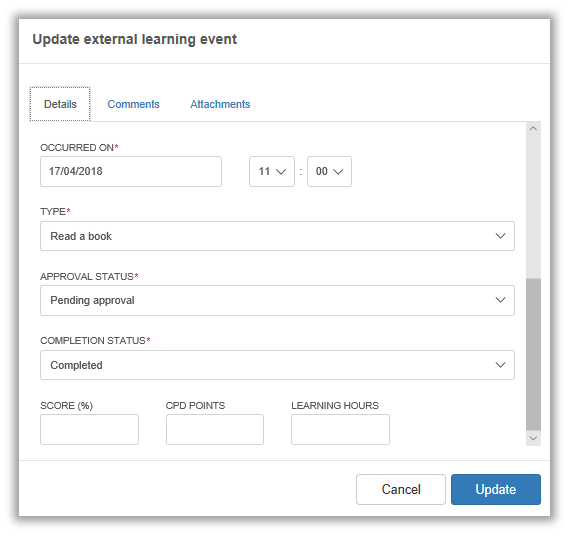This screenshot has width=569, height=535.
Task: Click the hour selector chevron
Action: (x=281, y=172)
